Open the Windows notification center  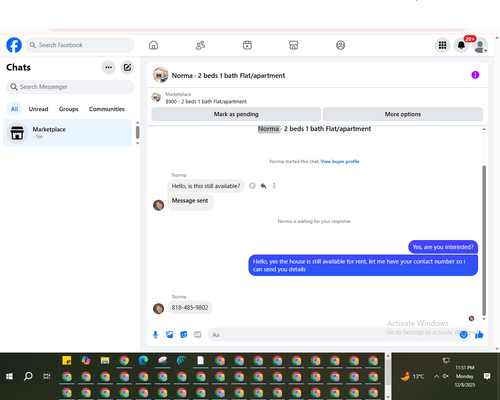(487, 376)
